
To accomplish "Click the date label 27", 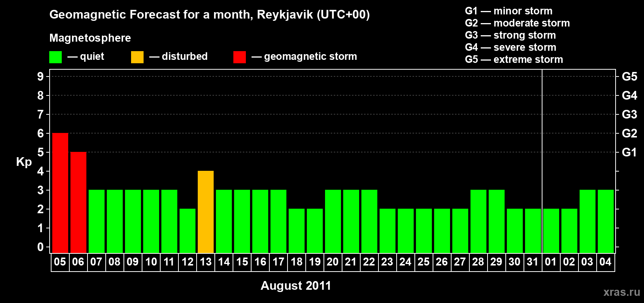I will tap(460, 262).
